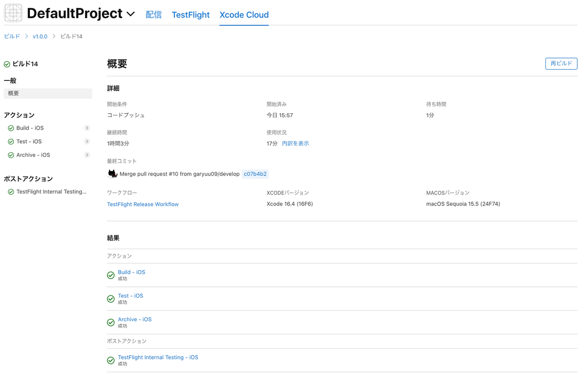Open commit hash c07b4b2
This screenshot has height=384, width=588.
[255, 174]
